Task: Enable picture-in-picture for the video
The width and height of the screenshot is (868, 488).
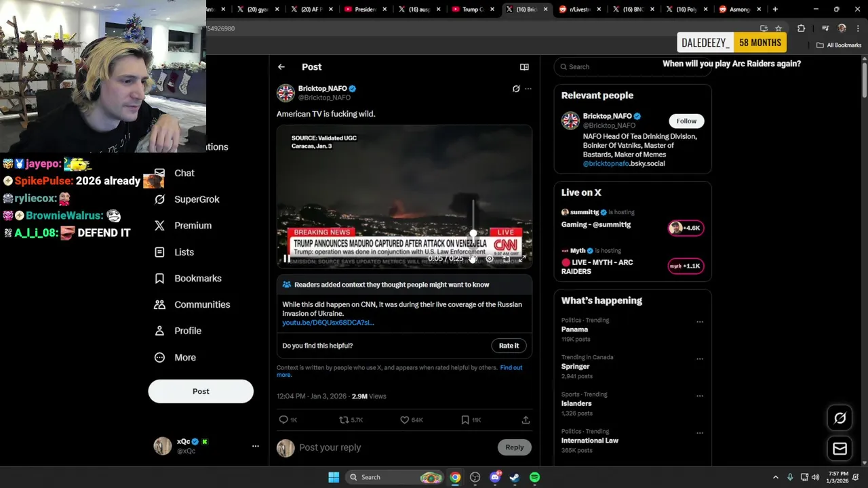Action: 506,258
